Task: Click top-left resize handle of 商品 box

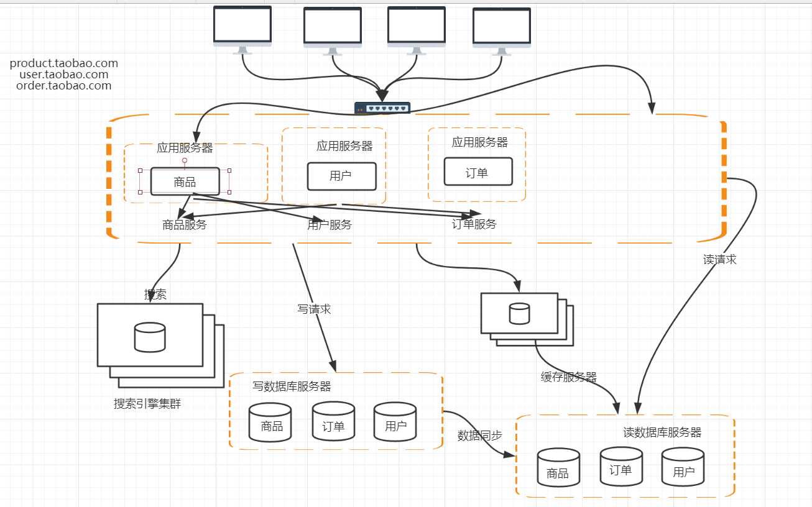Action: tap(141, 170)
